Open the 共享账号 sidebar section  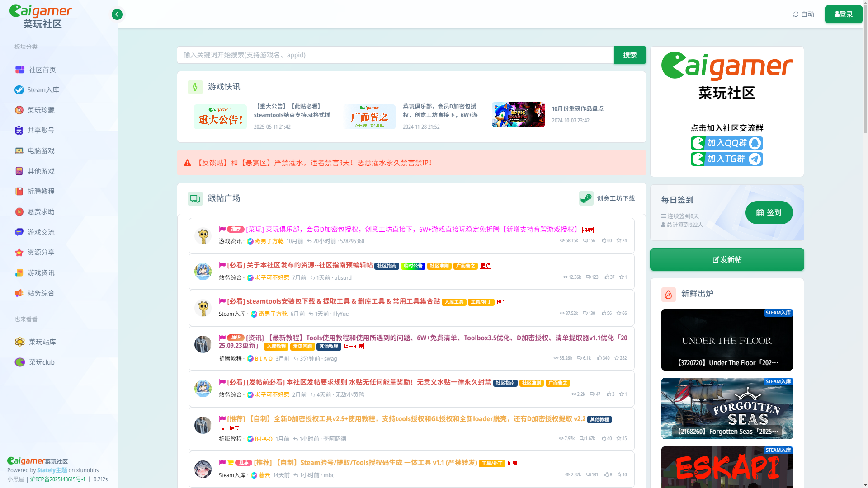point(41,131)
